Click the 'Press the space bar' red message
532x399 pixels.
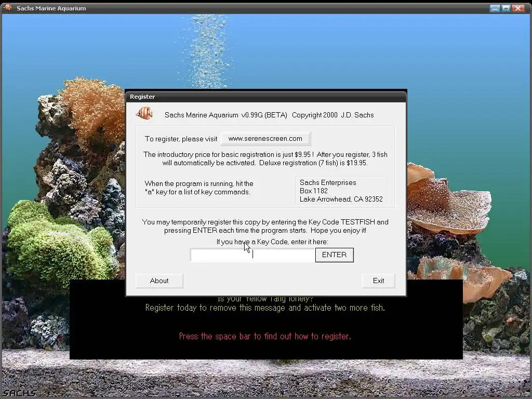point(265,336)
